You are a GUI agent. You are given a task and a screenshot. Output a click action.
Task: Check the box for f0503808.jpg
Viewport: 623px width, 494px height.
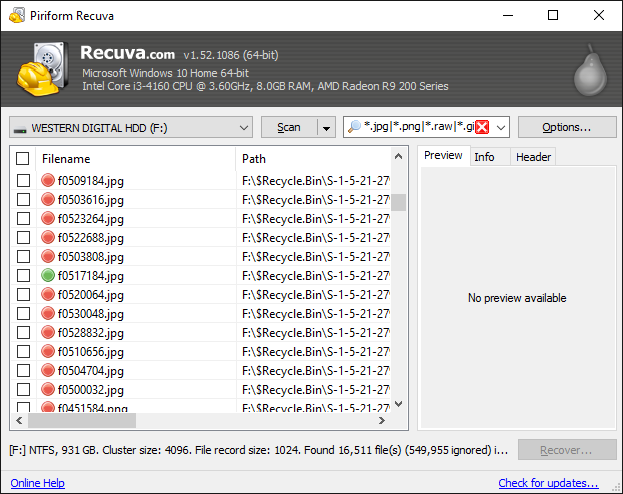point(23,256)
